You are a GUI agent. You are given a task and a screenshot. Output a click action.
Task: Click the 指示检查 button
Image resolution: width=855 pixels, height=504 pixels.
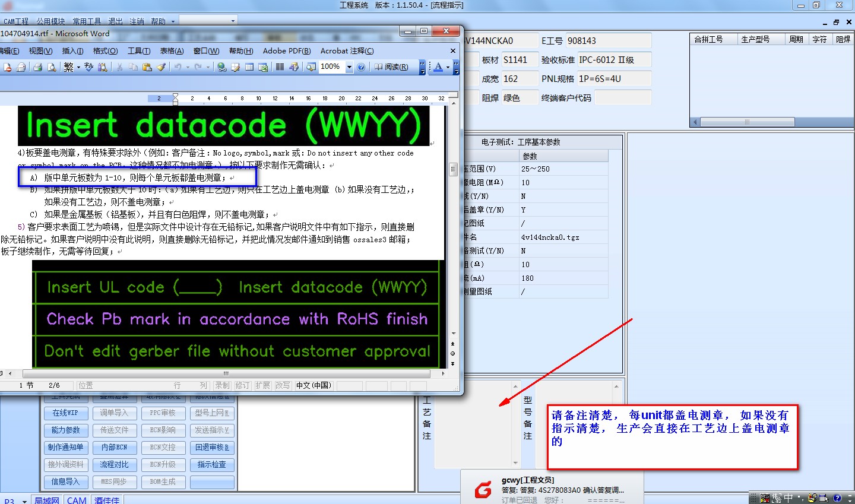(212, 464)
